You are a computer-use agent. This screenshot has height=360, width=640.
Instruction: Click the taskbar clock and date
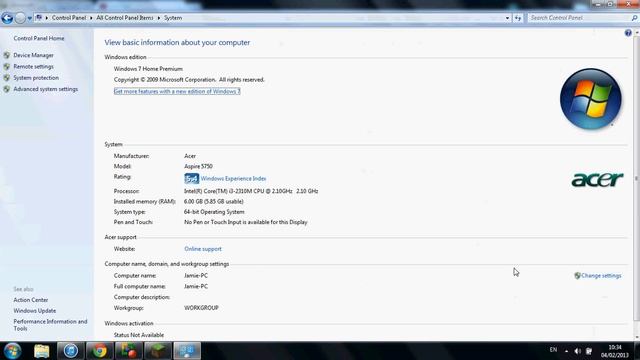point(614,351)
